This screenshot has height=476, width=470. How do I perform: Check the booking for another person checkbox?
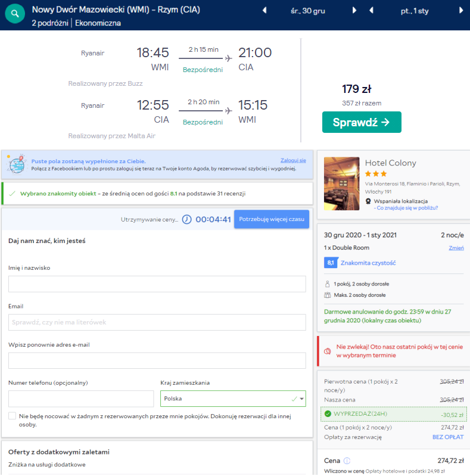13,416
